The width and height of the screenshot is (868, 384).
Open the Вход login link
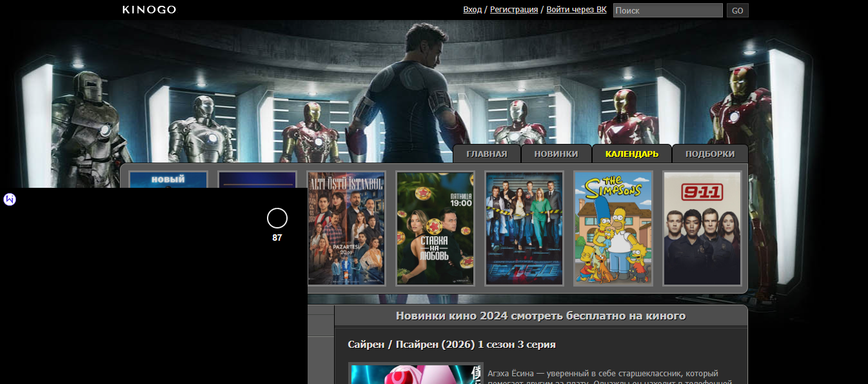[x=473, y=10]
